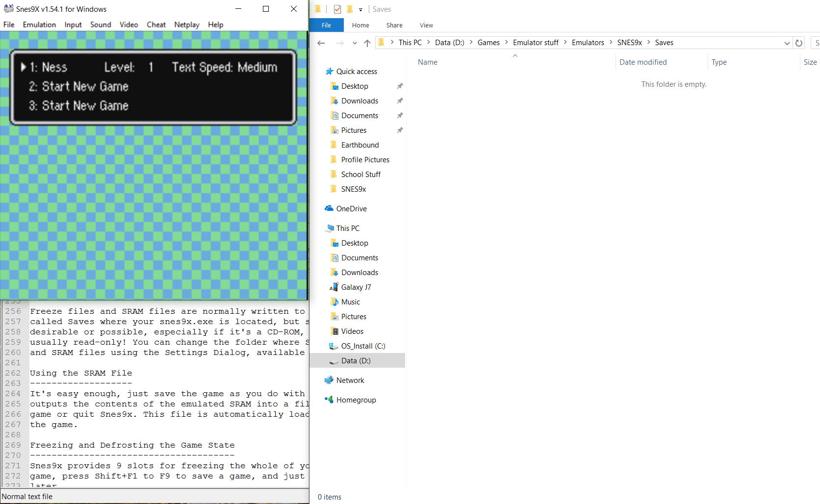Click the Games breadcrumb in address bar

(488, 43)
